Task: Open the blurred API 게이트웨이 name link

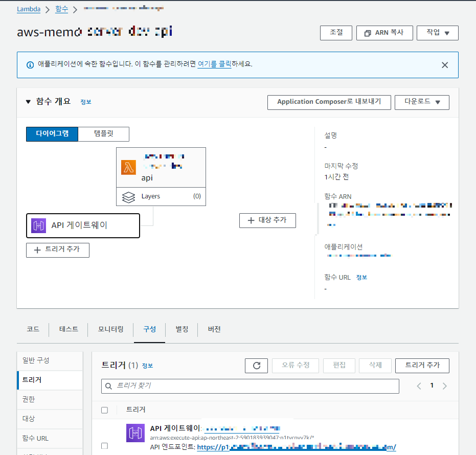Action: click(243, 428)
